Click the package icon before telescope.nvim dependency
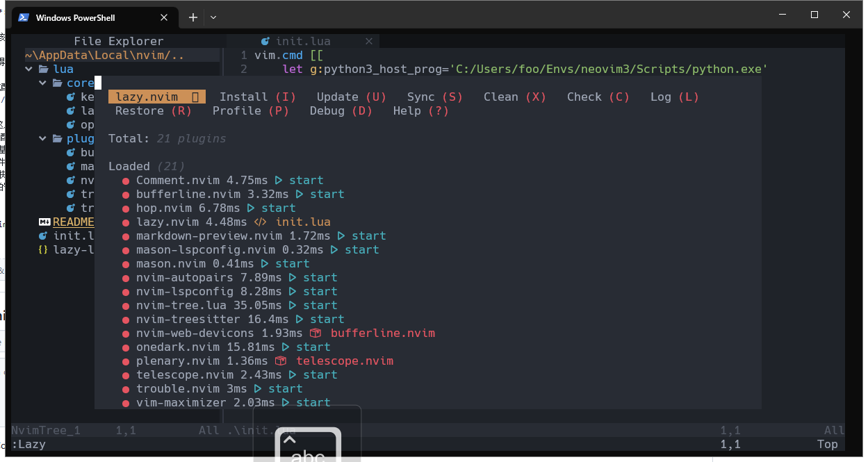 pos(281,361)
